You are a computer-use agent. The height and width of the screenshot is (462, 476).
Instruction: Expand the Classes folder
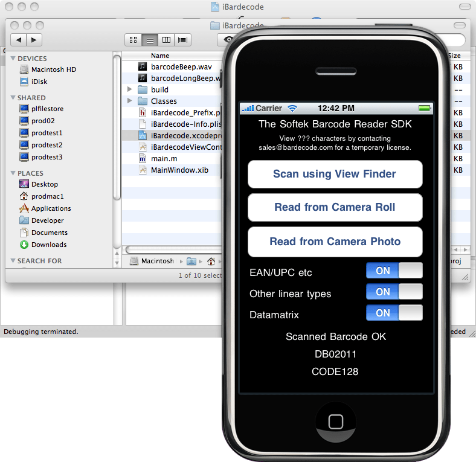pyautogui.click(x=130, y=101)
